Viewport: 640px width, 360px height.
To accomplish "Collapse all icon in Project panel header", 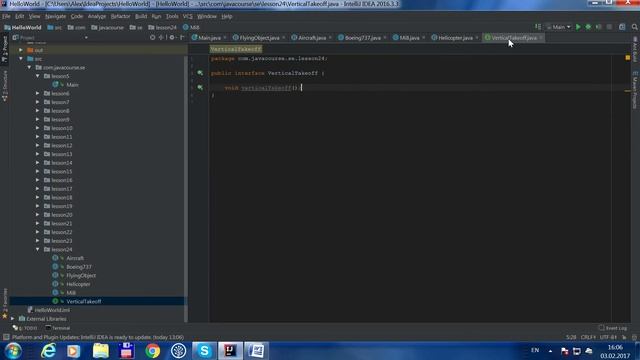I will tap(161, 38).
